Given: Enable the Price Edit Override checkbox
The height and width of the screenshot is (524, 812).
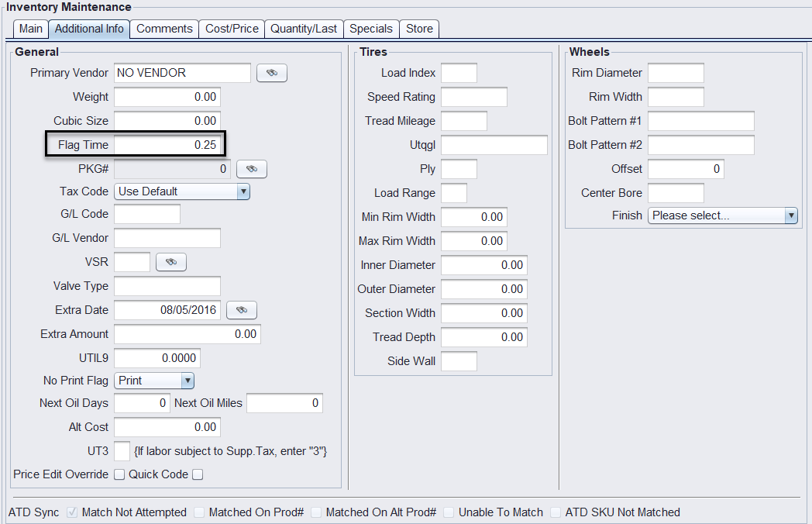Looking at the screenshot, I should point(119,474).
